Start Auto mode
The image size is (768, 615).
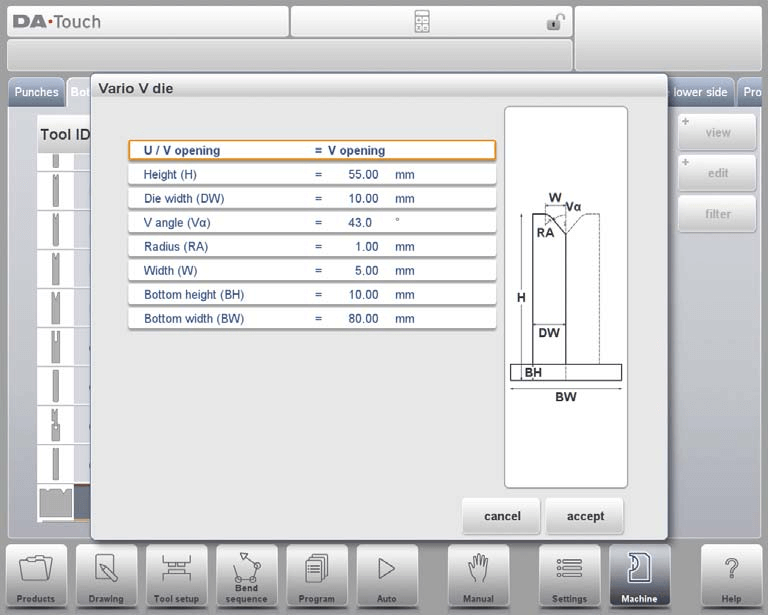coord(387,576)
